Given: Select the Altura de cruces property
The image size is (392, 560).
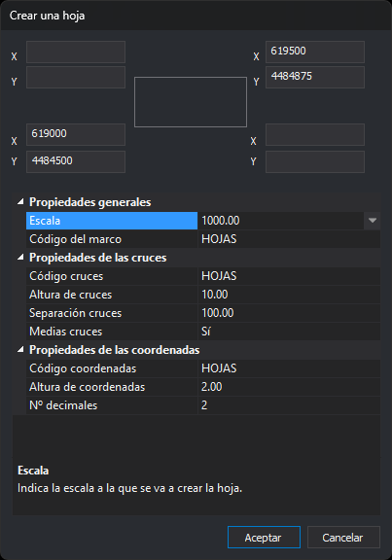Looking at the screenshot, I should 112,295.
